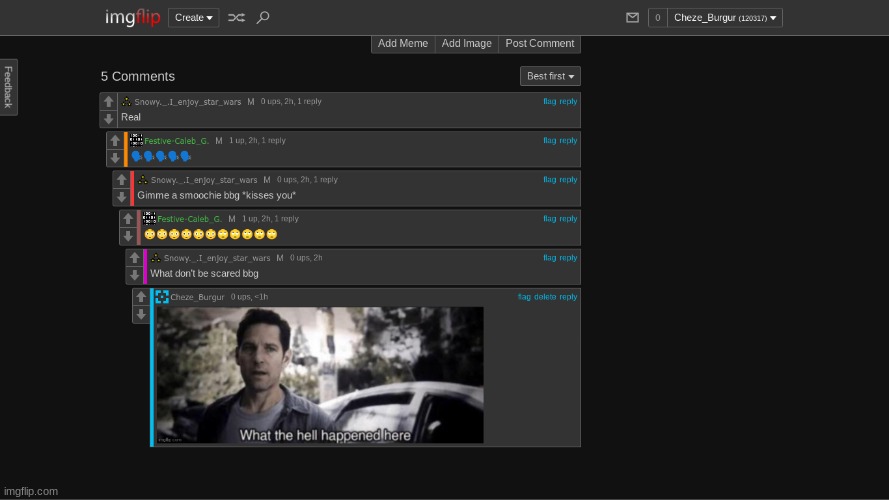Screen dimensions: 889x500
Task: Upvote Cheze_Burgur's GIF comment
Action: pos(141,297)
